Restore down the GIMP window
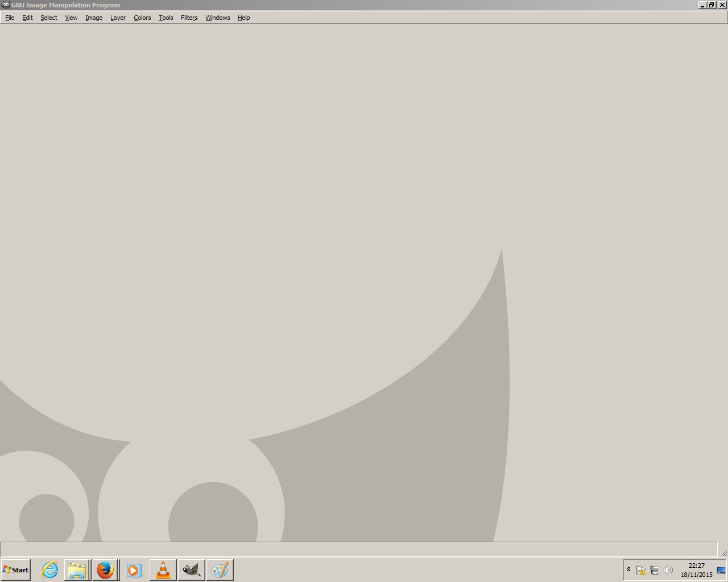The width and height of the screenshot is (728, 582). tap(712, 5)
